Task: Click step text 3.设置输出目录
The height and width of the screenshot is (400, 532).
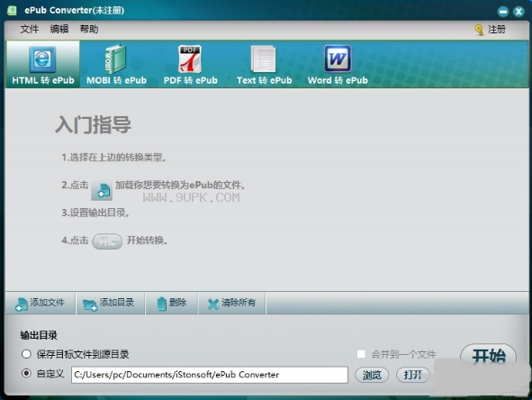Action: (x=95, y=213)
